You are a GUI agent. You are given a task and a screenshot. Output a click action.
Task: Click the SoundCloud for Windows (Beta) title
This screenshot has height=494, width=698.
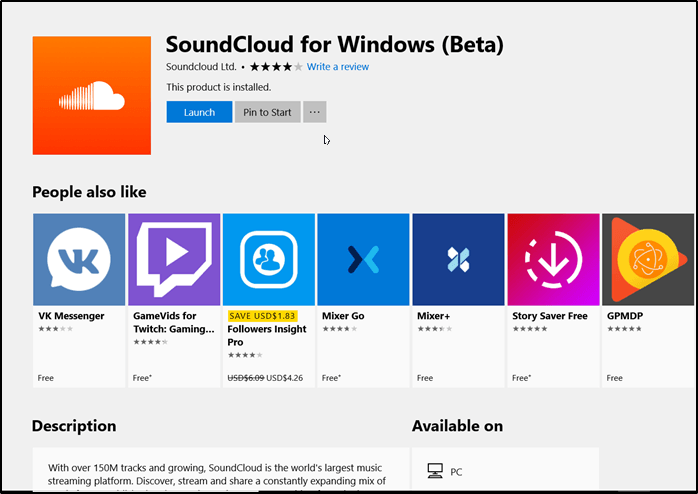coord(335,44)
